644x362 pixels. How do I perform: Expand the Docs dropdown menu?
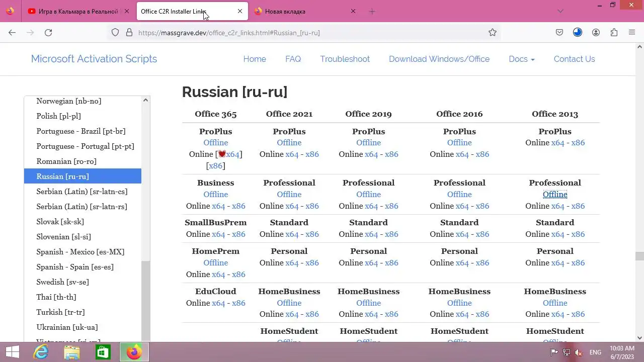pos(522,59)
